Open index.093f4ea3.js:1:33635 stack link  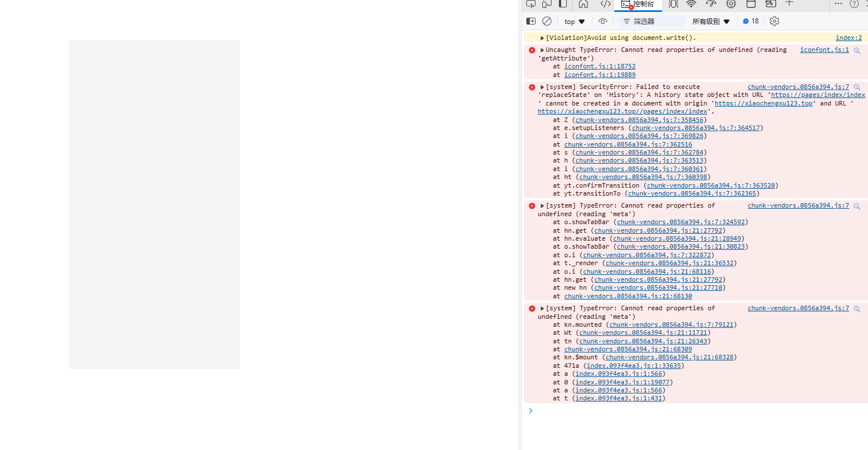click(x=634, y=366)
